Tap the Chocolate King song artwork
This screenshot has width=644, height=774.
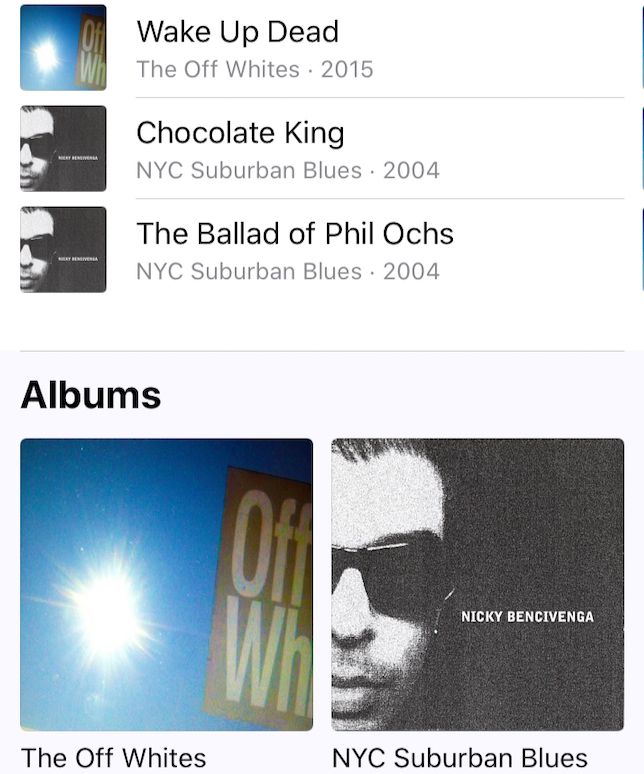63,148
